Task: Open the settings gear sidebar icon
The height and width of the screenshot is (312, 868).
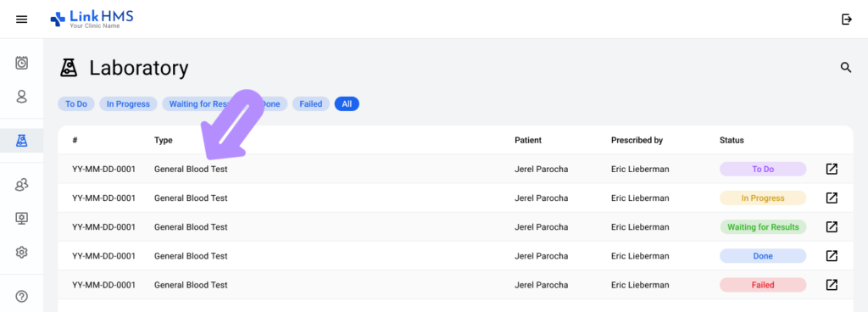Action: 21,253
